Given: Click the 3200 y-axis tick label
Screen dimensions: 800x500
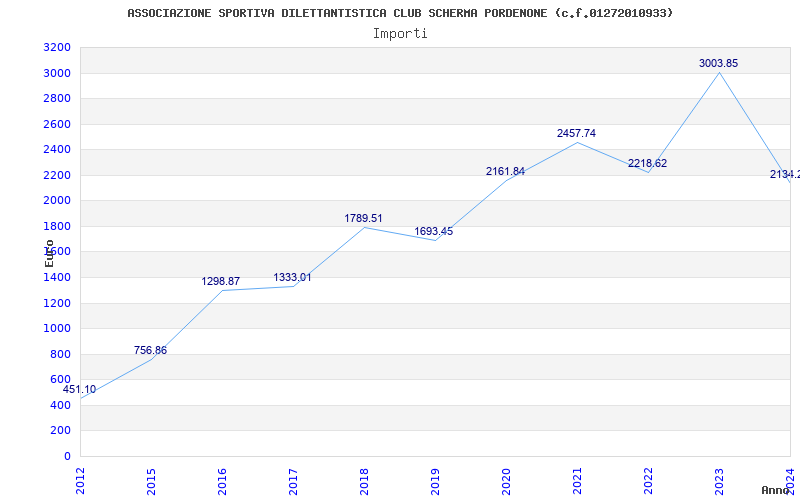Looking at the screenshot, I should 57,48.
